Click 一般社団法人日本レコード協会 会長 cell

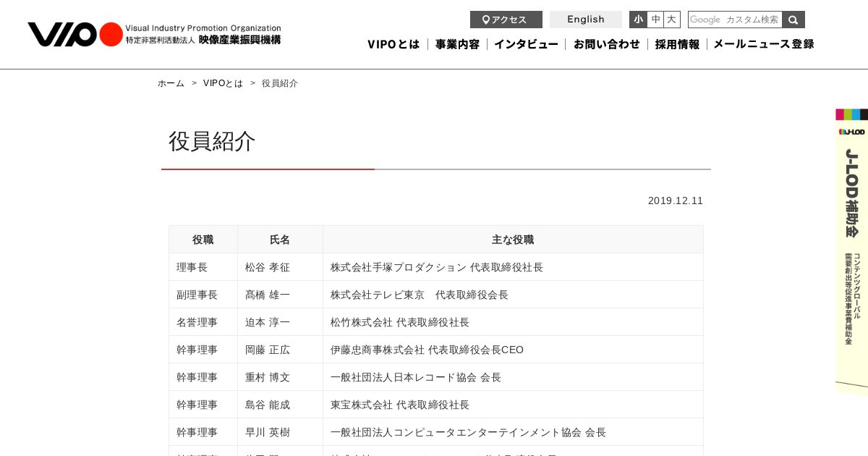click(513, 377)
